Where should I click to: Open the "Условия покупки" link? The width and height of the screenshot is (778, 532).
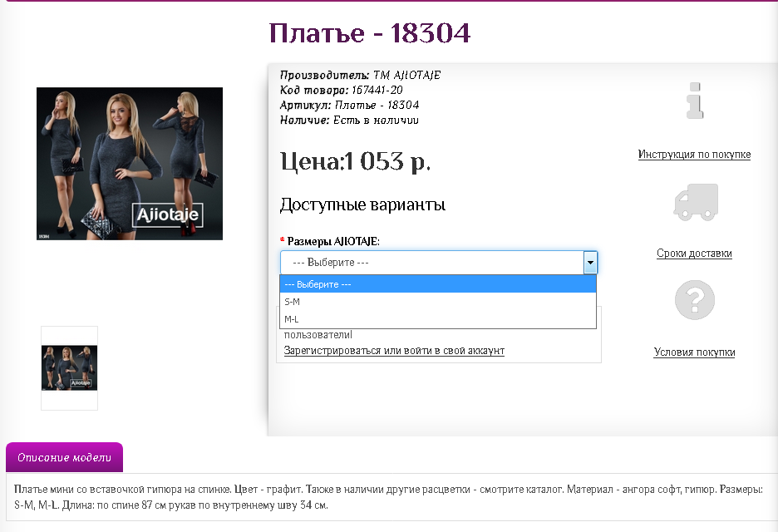pos(694,352)
